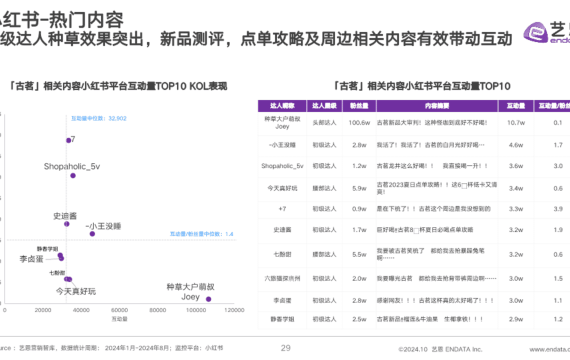Click the '种草大户萌叔 Joey' chart label
This screenshot has height=360, width=570.
(x=190, y=292)
